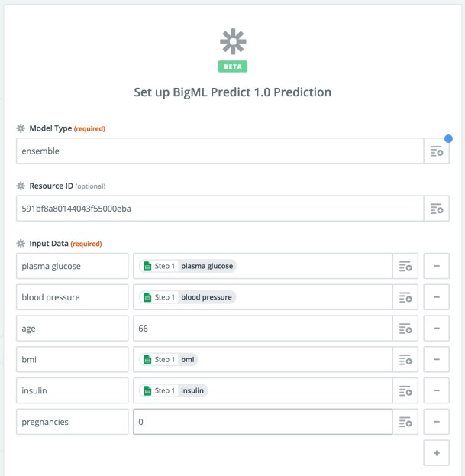The image size is (465, 476).
Task: Click insert-field icon beside Model Type
Action: (x=437, y=151)
